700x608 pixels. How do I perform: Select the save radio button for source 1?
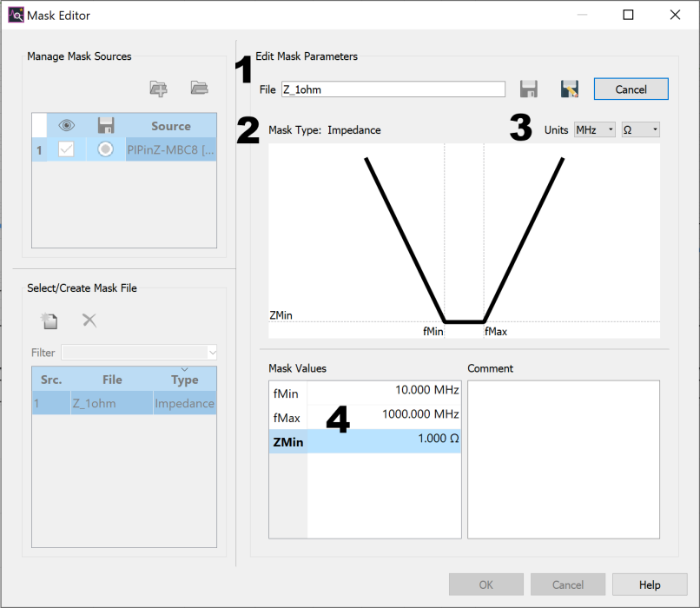105,149
